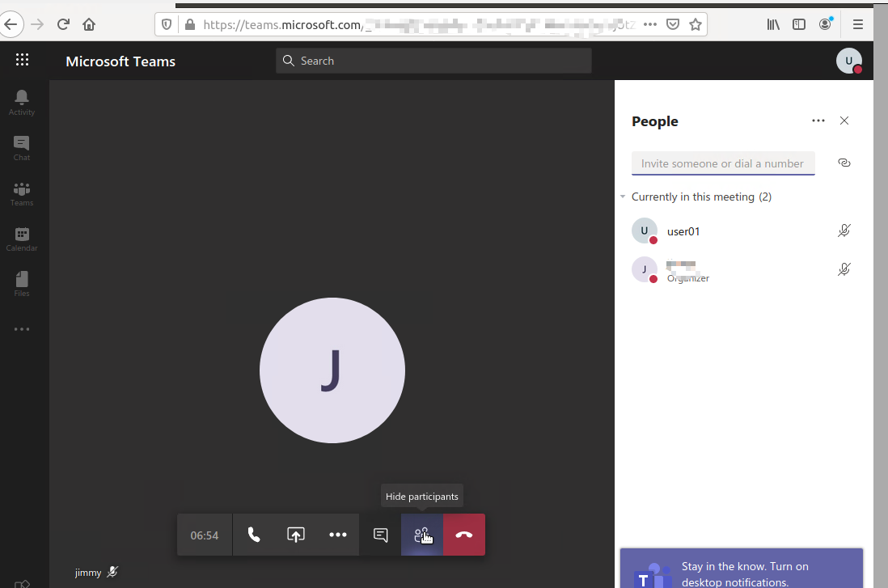Collapse the Currently in this meeting list

[x=623, y=197]
